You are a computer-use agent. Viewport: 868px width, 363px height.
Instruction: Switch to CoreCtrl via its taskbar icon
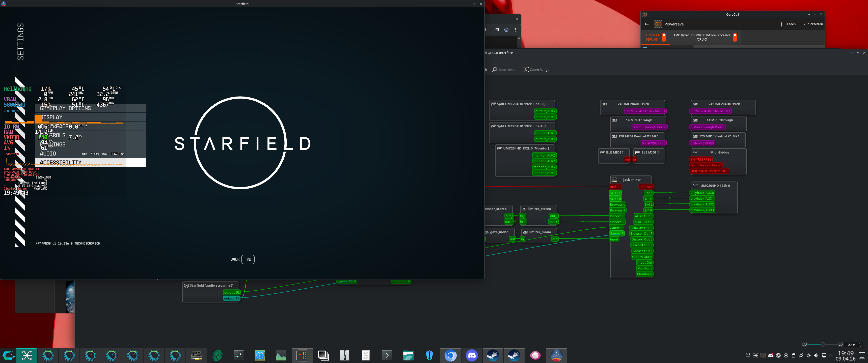pyautogui.click(x=302, y=355)
